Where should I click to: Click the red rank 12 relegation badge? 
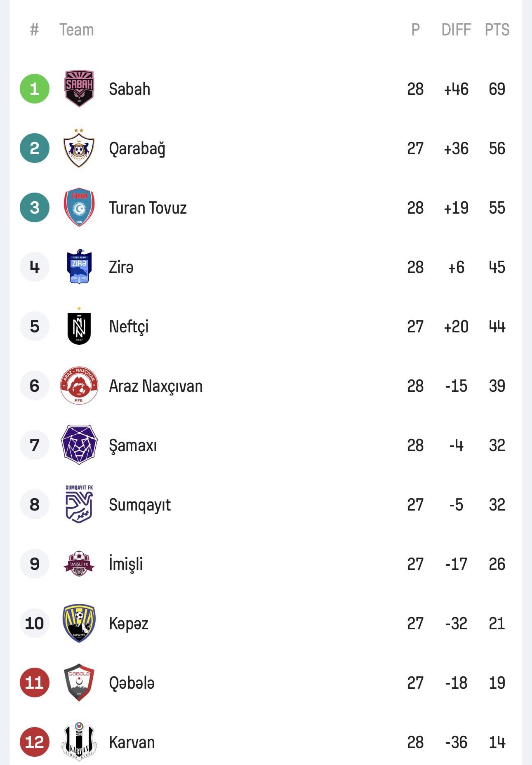click(35, 742)
